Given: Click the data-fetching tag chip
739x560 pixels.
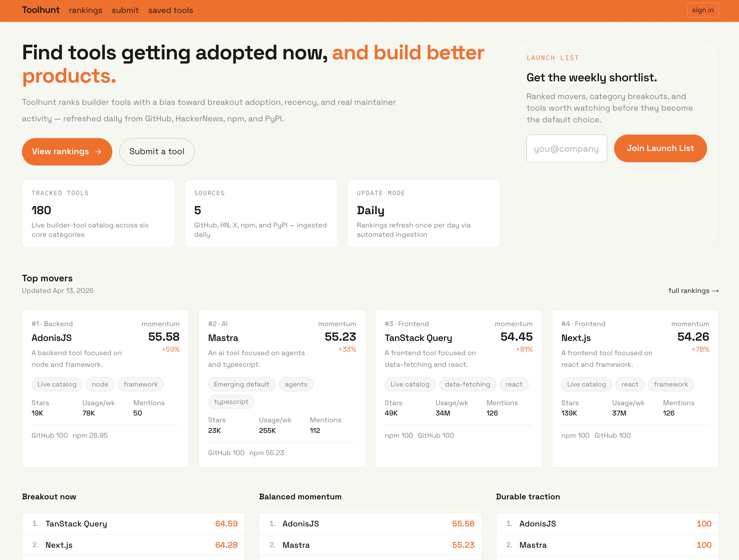Looking at the screenshot, I should click(467, 384).
